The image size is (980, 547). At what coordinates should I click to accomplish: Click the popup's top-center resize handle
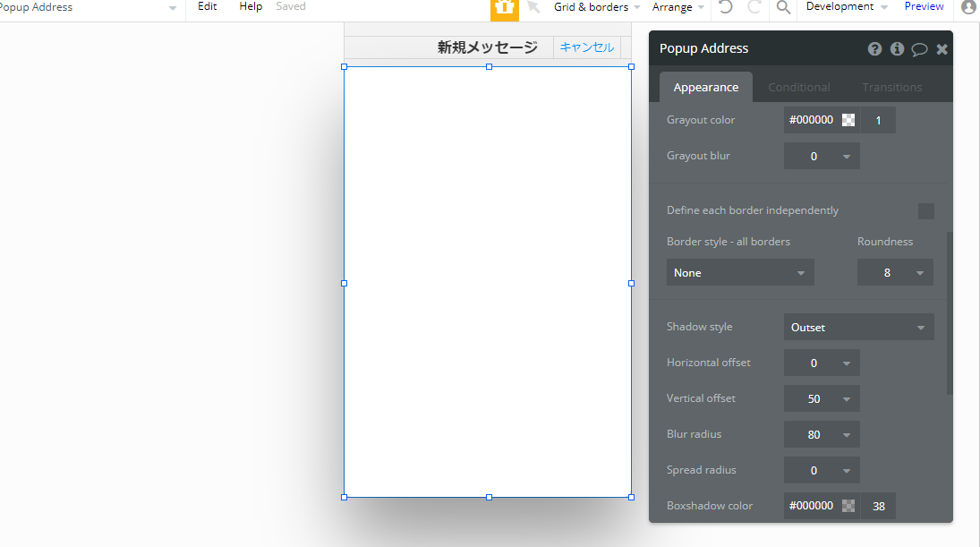(489, 66)
